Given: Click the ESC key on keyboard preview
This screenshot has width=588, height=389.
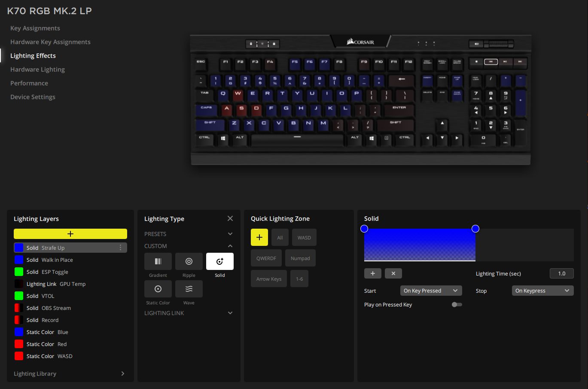Looking at the screenshot, I should 201,64.
